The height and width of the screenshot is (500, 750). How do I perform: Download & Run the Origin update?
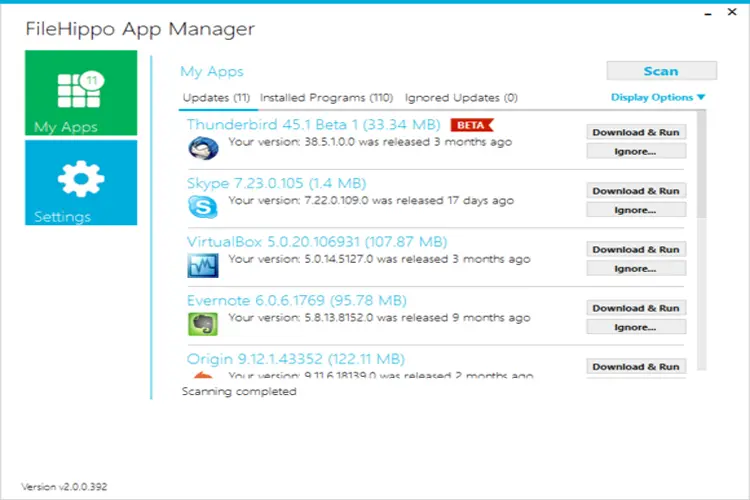tap(636, 367)
